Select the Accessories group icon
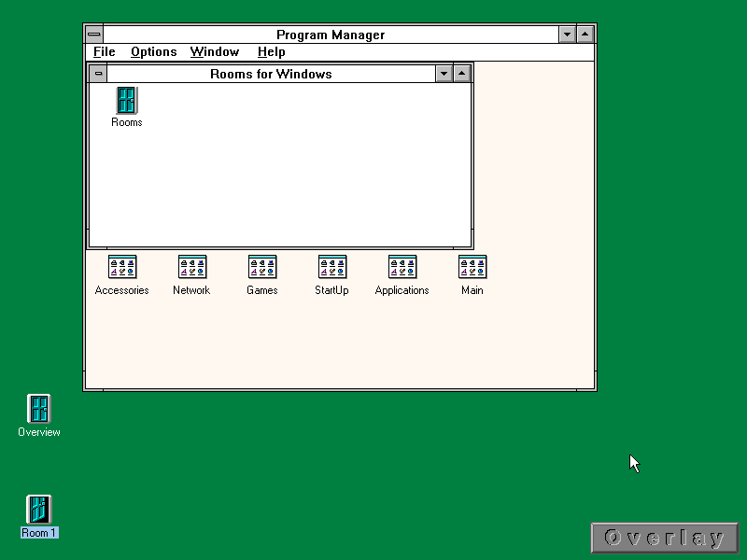Screen dimensions: 747x560 tap(122, 267)
